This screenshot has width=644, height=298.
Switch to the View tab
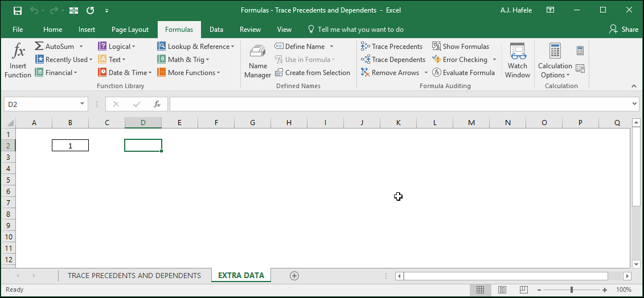coord(284,30)
